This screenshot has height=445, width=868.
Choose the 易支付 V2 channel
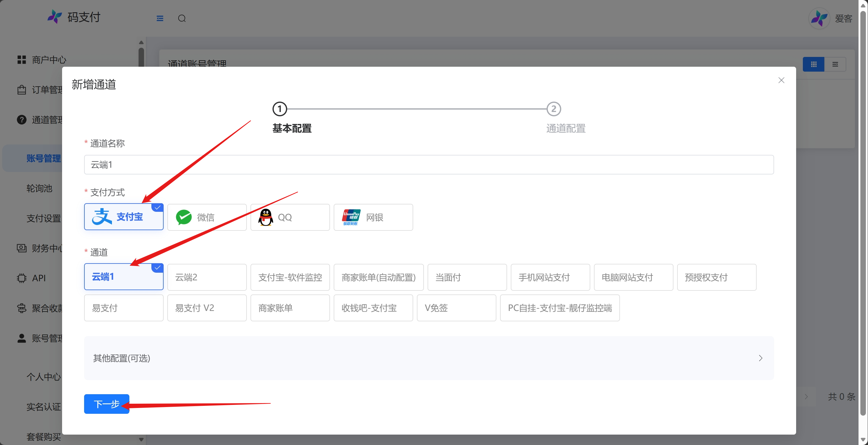207,308
